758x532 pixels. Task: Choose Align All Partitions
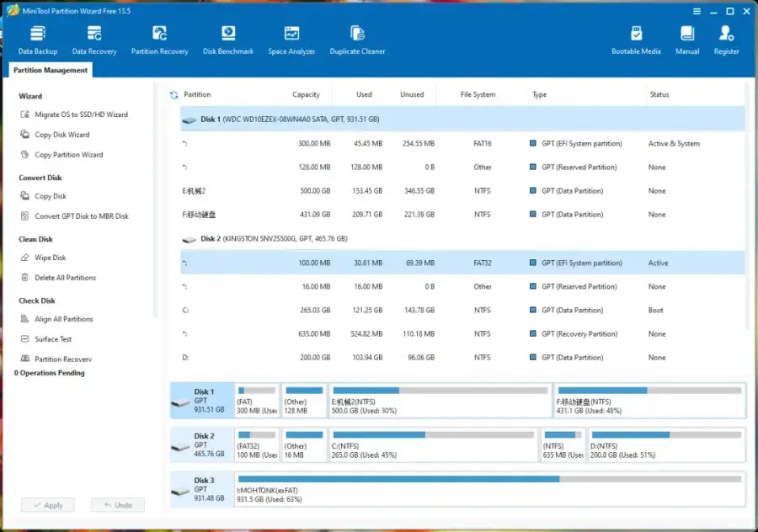tap(56, 319)
